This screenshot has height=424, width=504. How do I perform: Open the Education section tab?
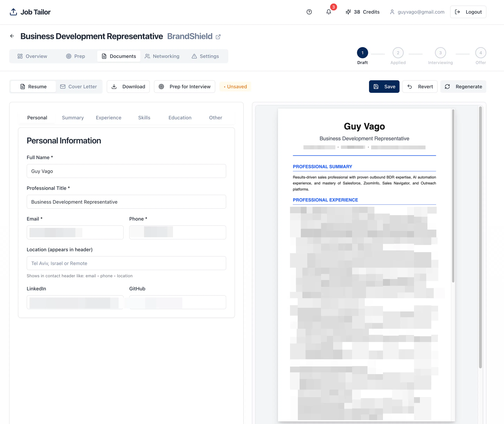pos(180,118)
